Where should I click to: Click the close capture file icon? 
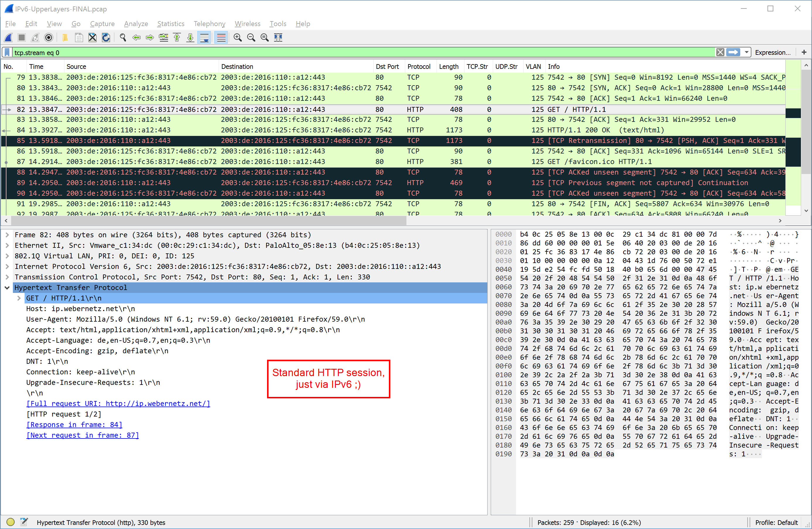click(x=93, y=37)
